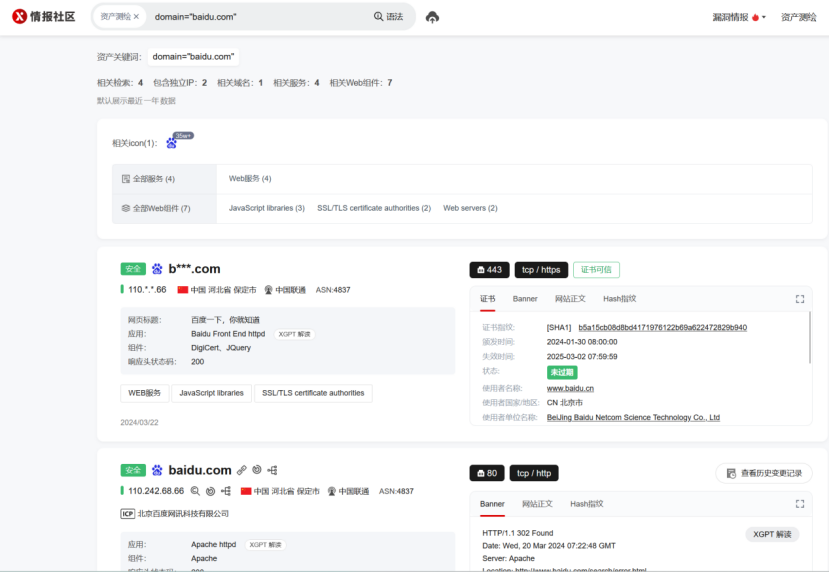The image size is (830, 572).
Task: Click the paw icon beside baidu.com
Action: 157,470
